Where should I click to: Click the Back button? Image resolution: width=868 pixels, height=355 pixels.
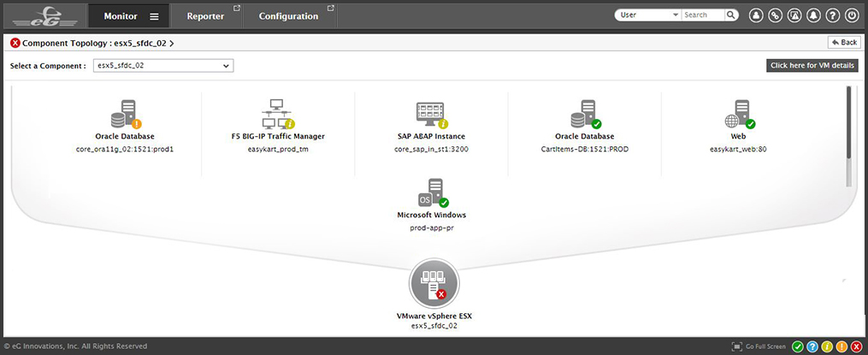coord(844,42)
